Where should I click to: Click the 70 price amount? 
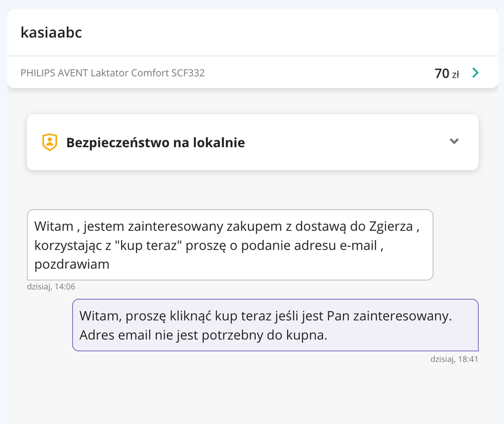441,74
